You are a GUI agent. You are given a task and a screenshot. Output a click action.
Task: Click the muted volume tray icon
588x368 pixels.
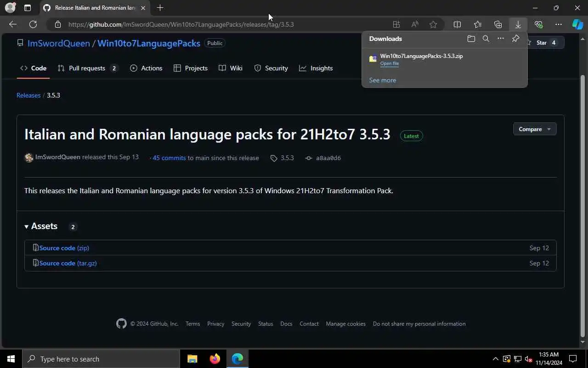click(528, 359)
